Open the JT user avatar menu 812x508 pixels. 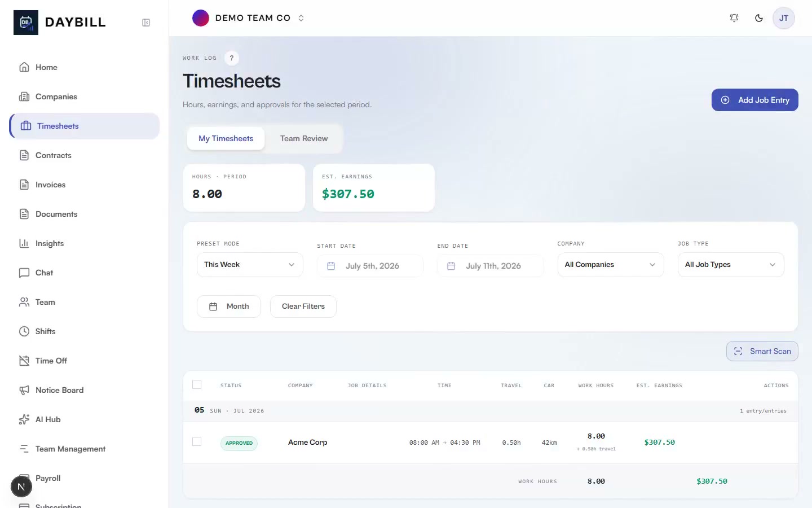click(x=784, y=18)
